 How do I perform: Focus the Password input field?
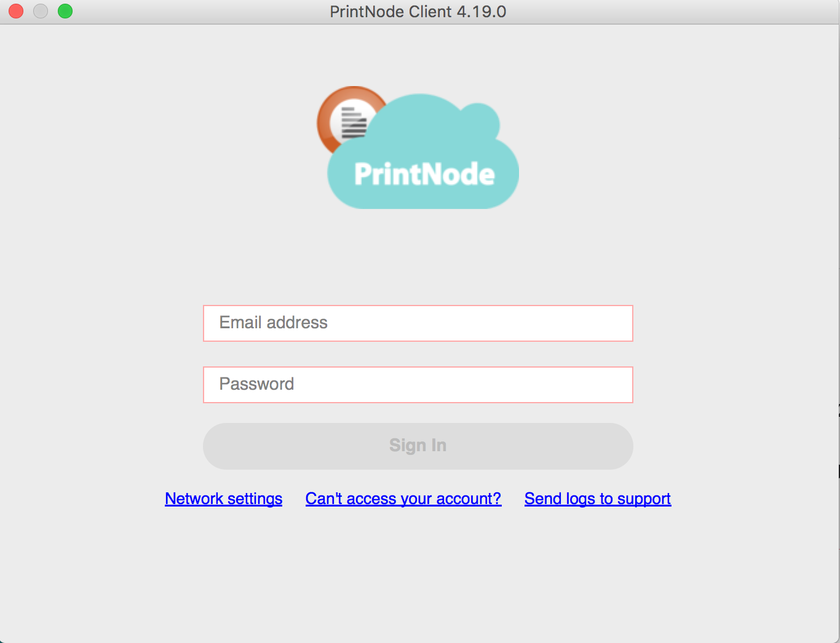coord(418,385)
